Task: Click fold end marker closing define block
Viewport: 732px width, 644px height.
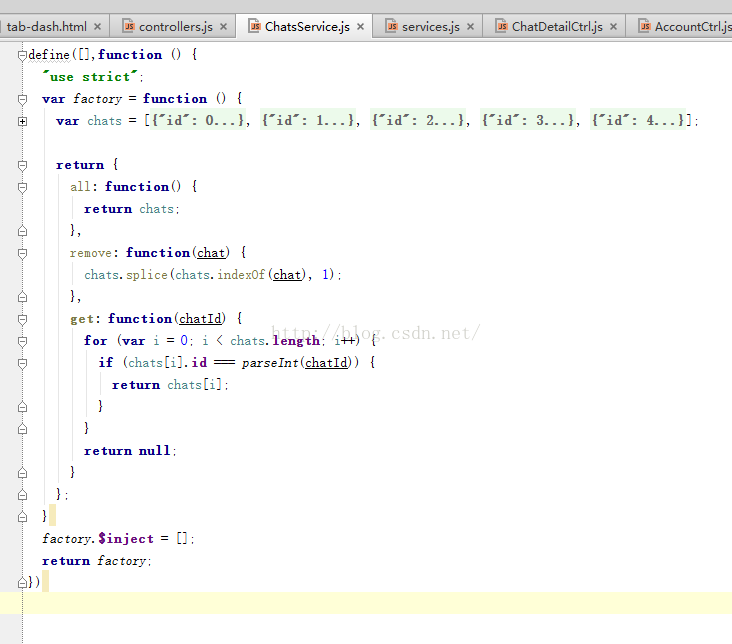Action: click(22, 582)
